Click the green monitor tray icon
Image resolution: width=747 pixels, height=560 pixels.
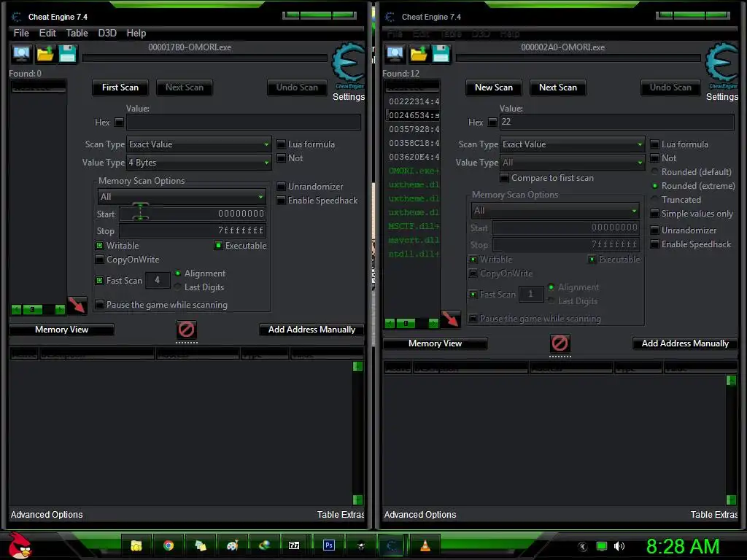click(602, 546)
